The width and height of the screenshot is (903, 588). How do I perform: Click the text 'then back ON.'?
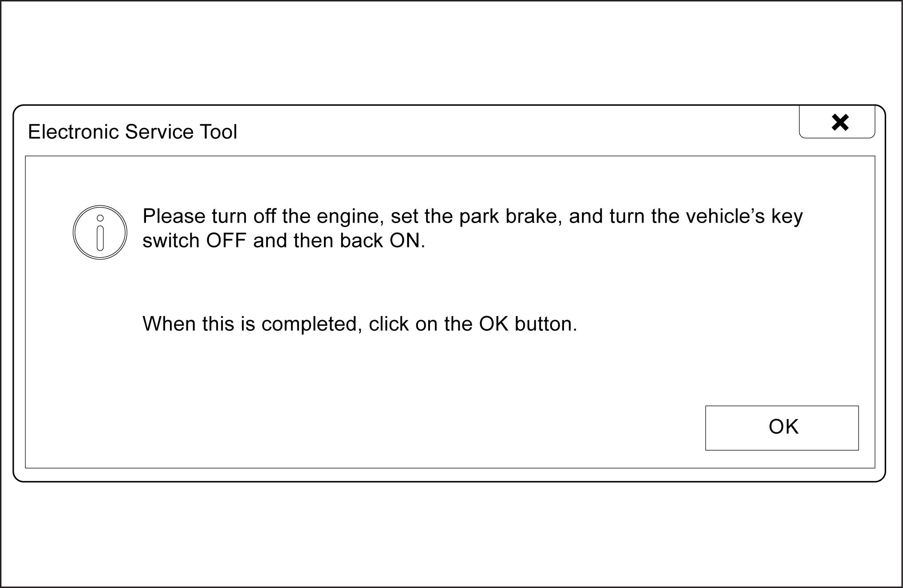(x=359, y=241)
